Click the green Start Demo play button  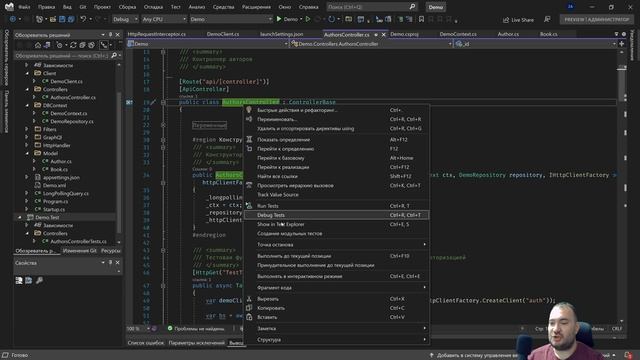point(279,19)
